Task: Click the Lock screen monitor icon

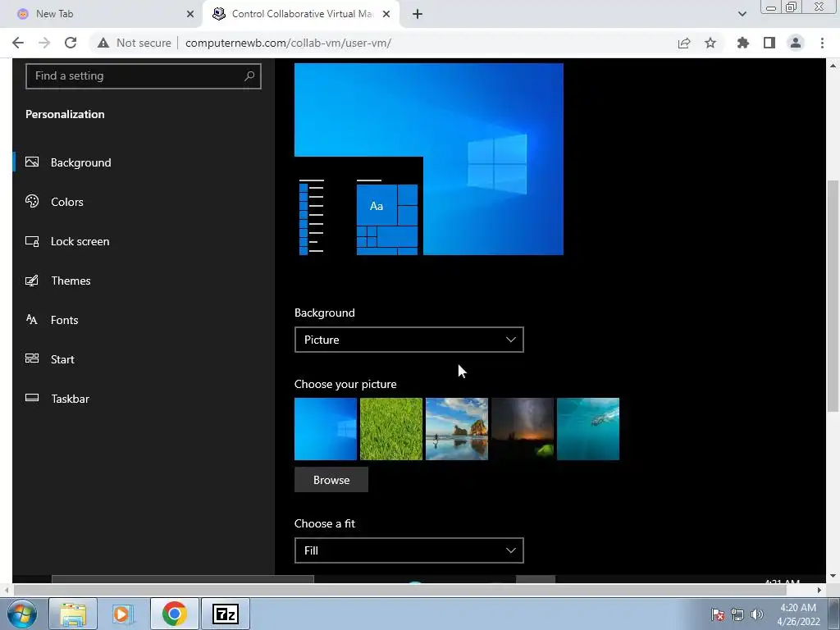Action: coord(32,241)
